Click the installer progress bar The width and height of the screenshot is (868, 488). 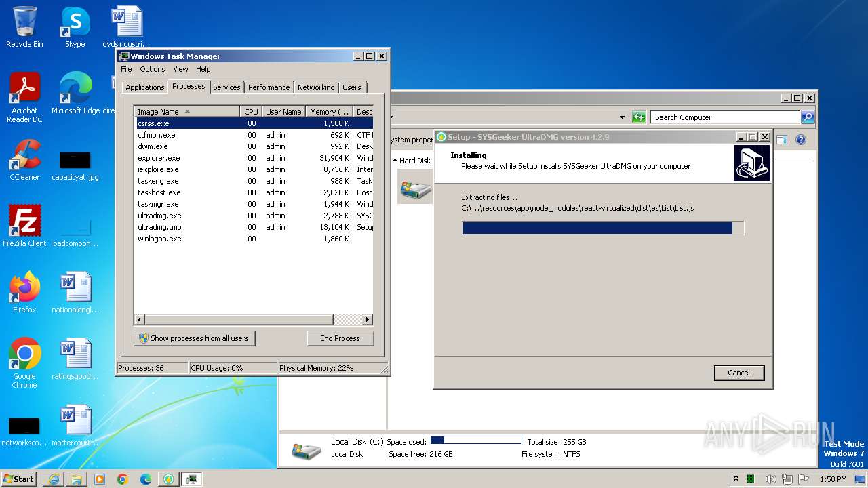(603, 228)
